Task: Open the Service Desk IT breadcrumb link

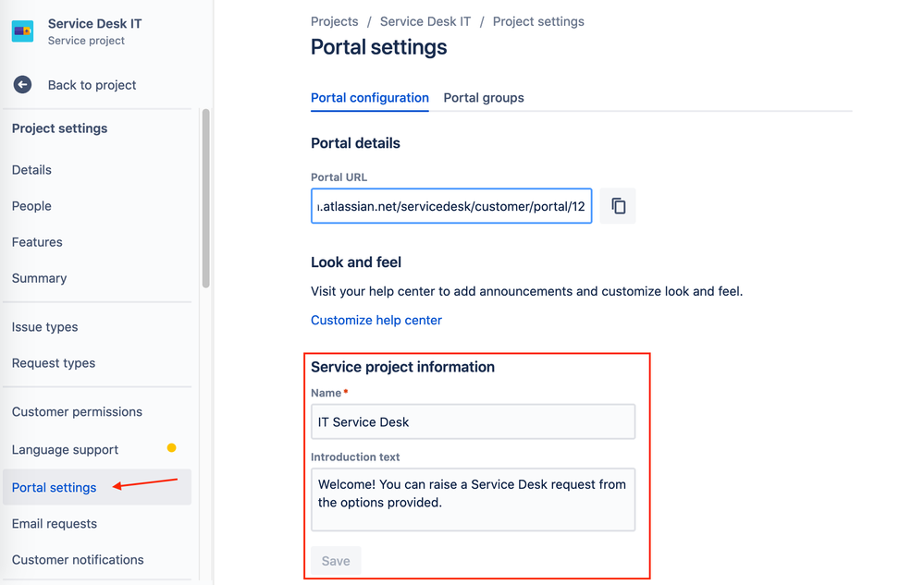Action: click(425, 21)
